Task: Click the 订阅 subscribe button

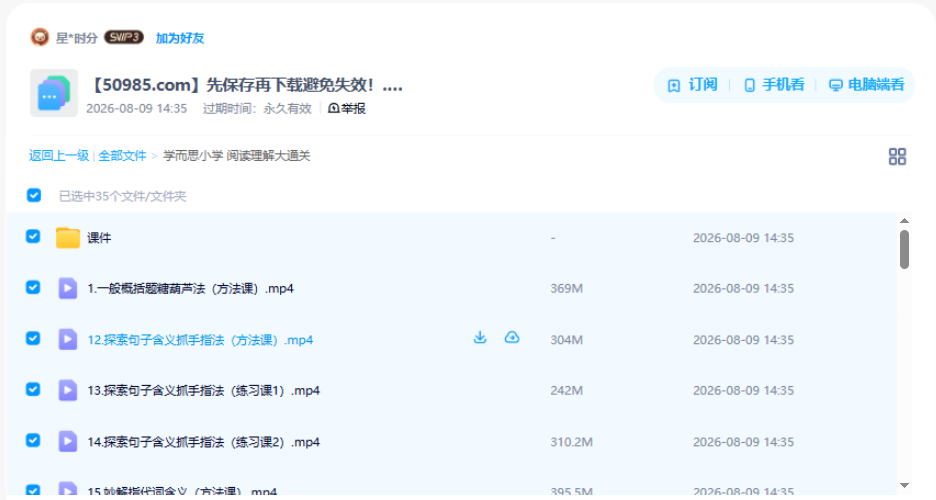Action: pos(692,85)
